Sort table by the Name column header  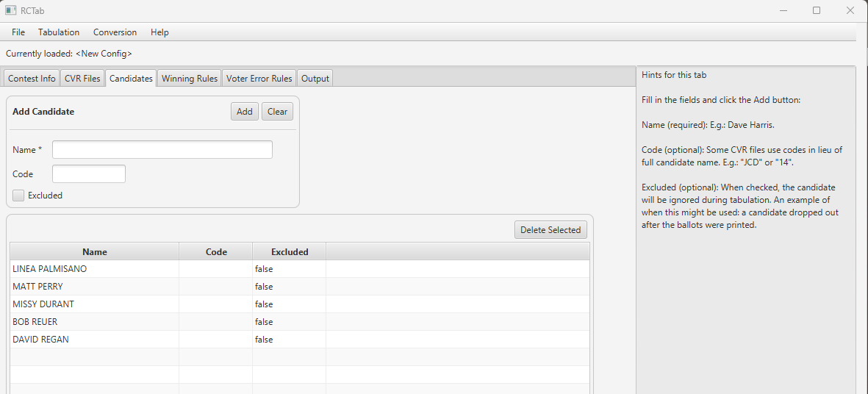coord(94,251)
